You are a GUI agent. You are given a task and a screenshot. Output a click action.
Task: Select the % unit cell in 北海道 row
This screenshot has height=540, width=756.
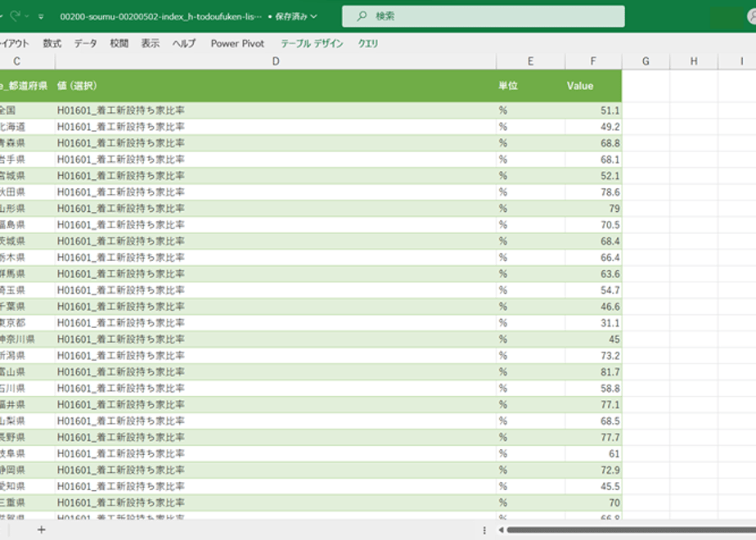(530, 127)
